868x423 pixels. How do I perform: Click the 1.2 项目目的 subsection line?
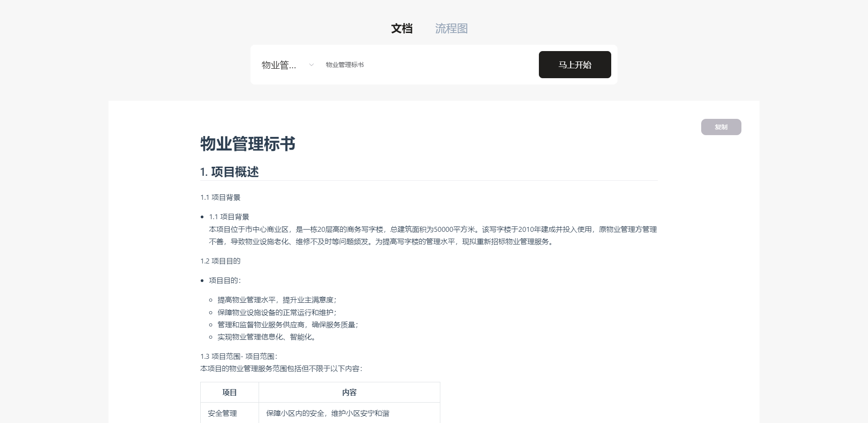(x=221, y=261)
